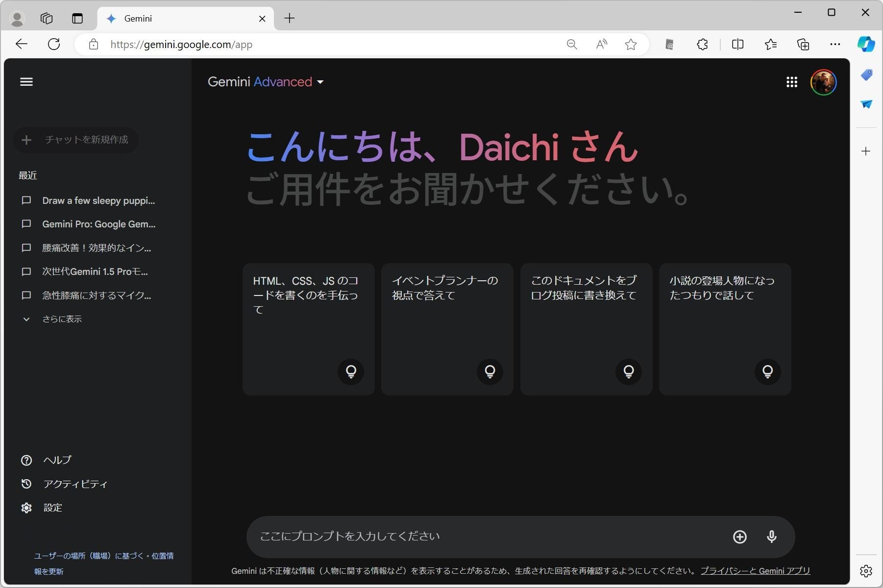Start Read aloud from address bar

click(x=601, y=45)
